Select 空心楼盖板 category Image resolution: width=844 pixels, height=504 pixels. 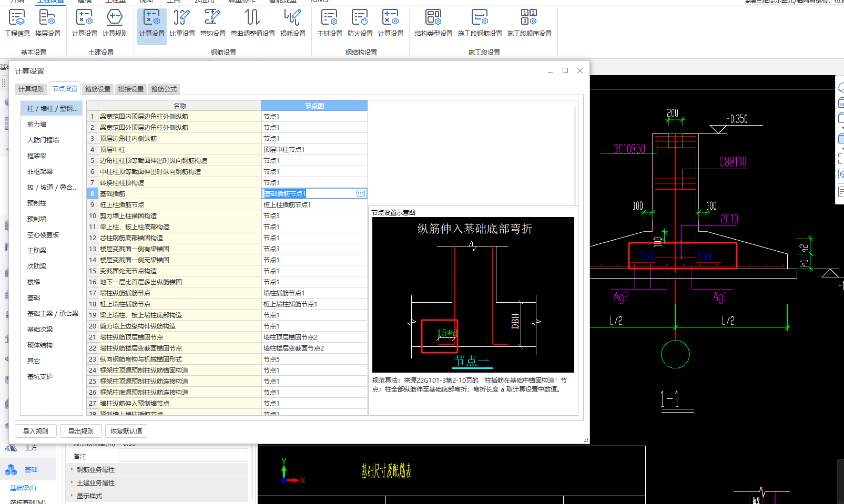pyautogui.click(x=52, y=234)
